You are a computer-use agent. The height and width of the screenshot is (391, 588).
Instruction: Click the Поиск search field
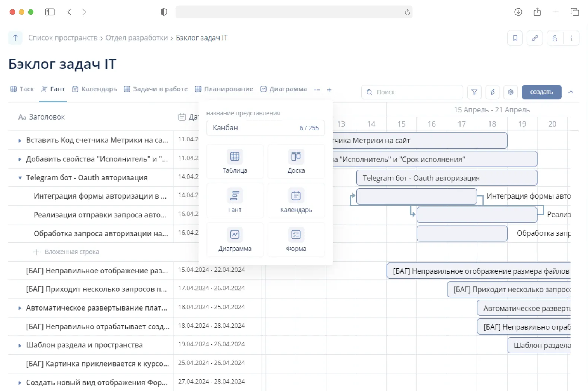[x=412, y=92]
